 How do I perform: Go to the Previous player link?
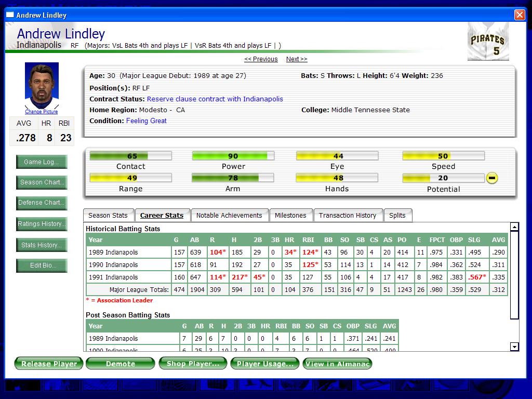pyautogui.click(x=261, y=59)
